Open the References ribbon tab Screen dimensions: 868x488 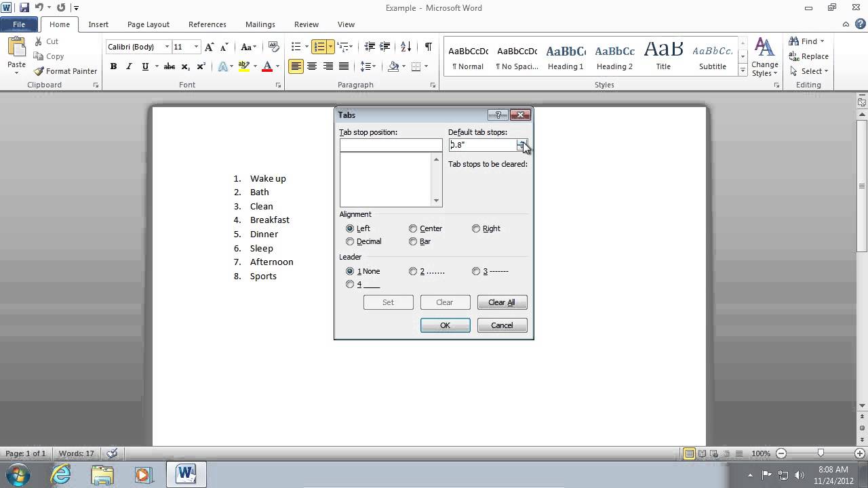click(208, 24)
